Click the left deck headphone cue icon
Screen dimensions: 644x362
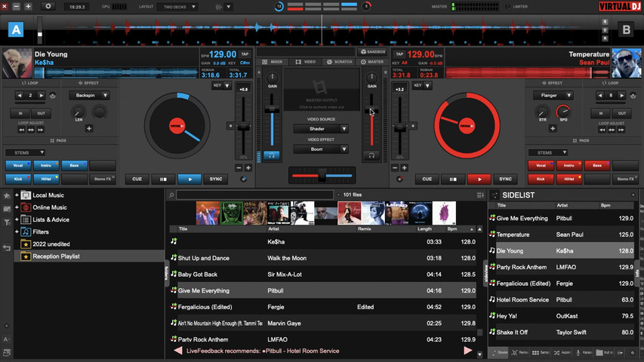(x=272, y=155)
